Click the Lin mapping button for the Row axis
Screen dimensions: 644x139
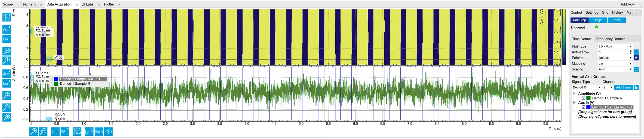click(7, 39)
